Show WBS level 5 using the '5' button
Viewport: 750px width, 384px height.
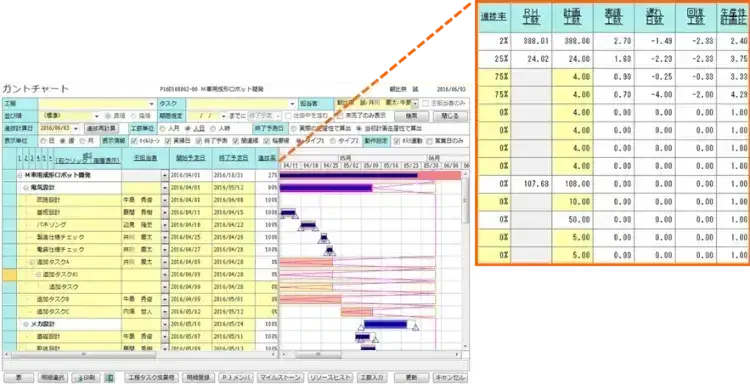pyautogui.click(x=44, y=158)
